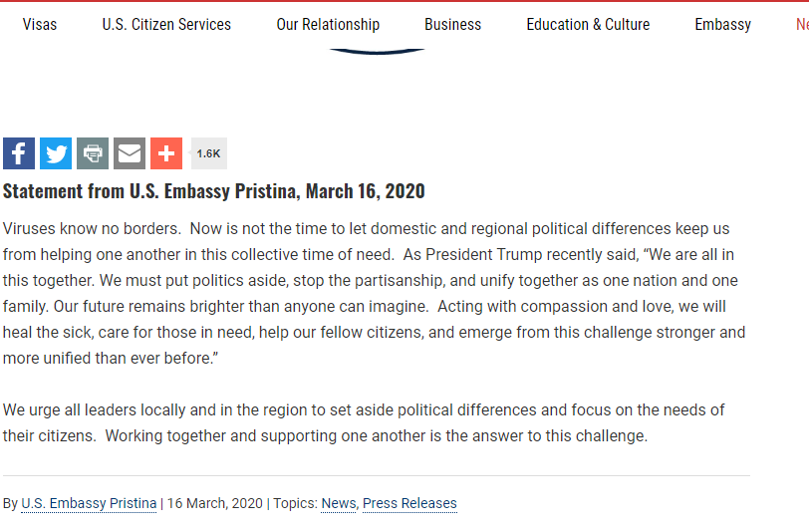Email this statement via envelope icon

130,153
